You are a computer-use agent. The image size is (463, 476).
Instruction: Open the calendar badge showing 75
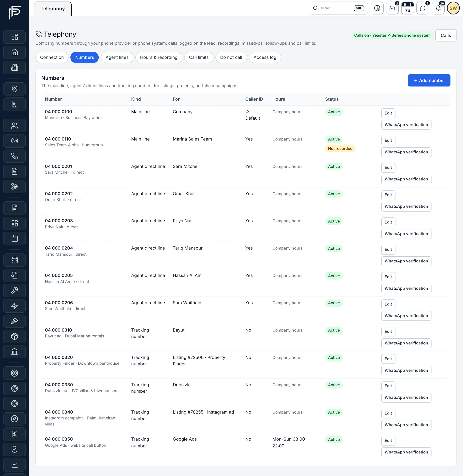pos(408,8)
